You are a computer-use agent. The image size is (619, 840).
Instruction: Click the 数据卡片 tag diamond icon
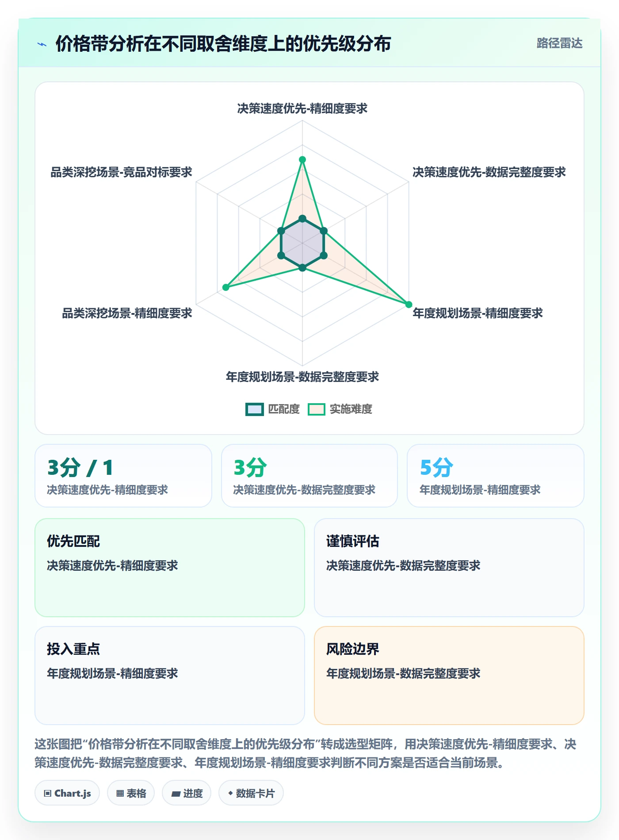[230, 794]
